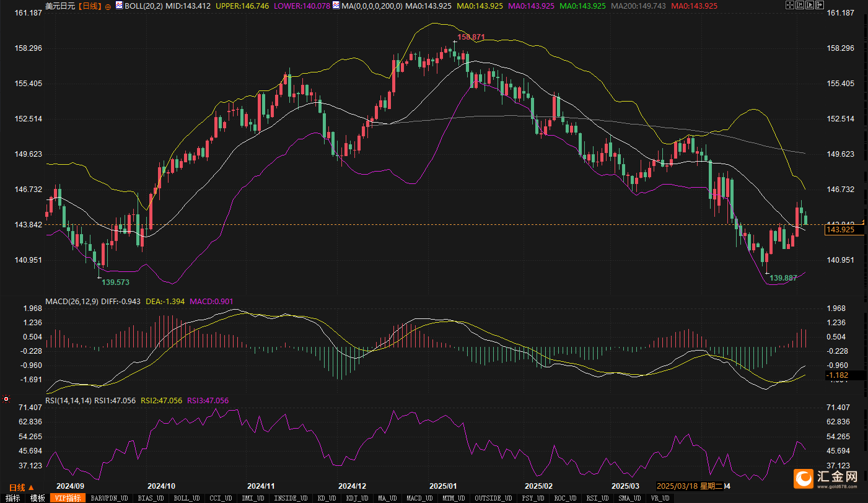Click the MACD(26,12,9) indicator label

pyautogui.click(x=71, y=302)
